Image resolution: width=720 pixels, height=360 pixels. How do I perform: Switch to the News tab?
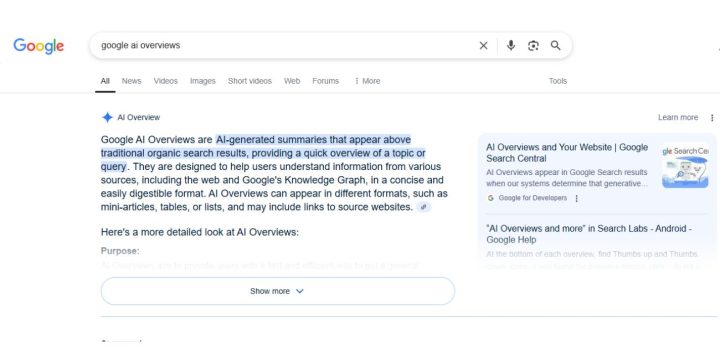(131, 81)
